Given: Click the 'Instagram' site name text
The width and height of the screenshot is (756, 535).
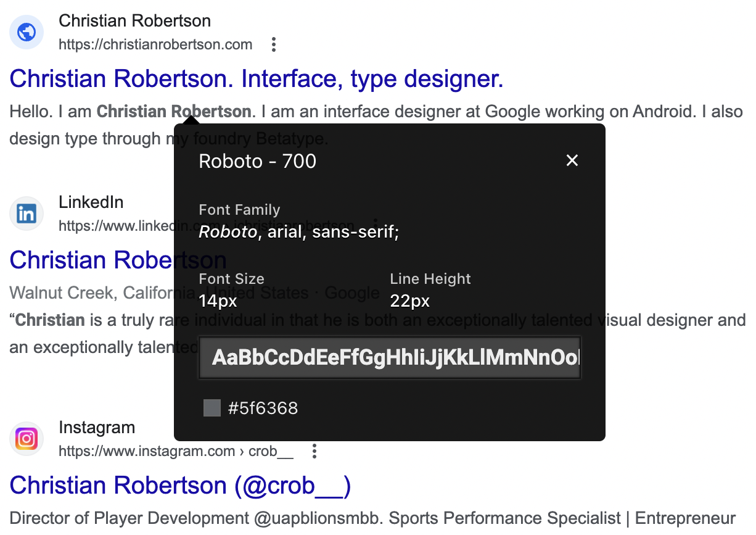Looking at the screenshot, I should pos(97,428).
